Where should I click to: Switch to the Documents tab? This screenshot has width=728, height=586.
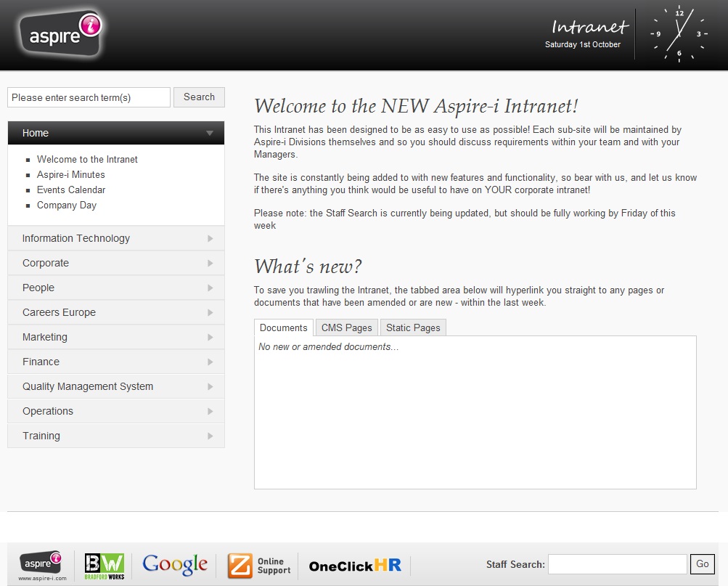coord(284,327)
